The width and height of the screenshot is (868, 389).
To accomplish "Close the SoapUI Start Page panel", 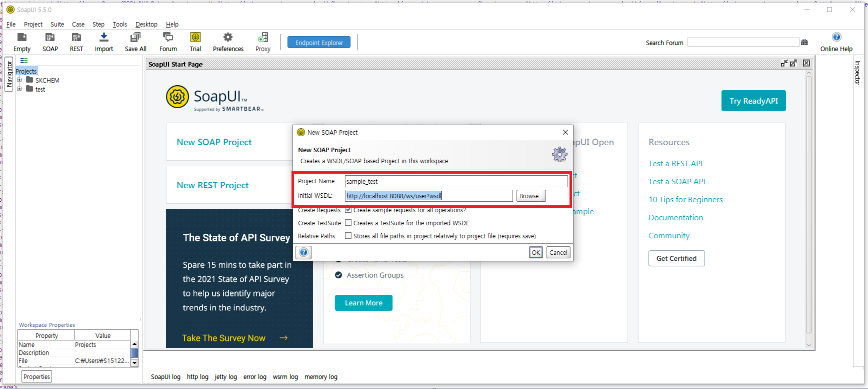I will pos(806,63).
